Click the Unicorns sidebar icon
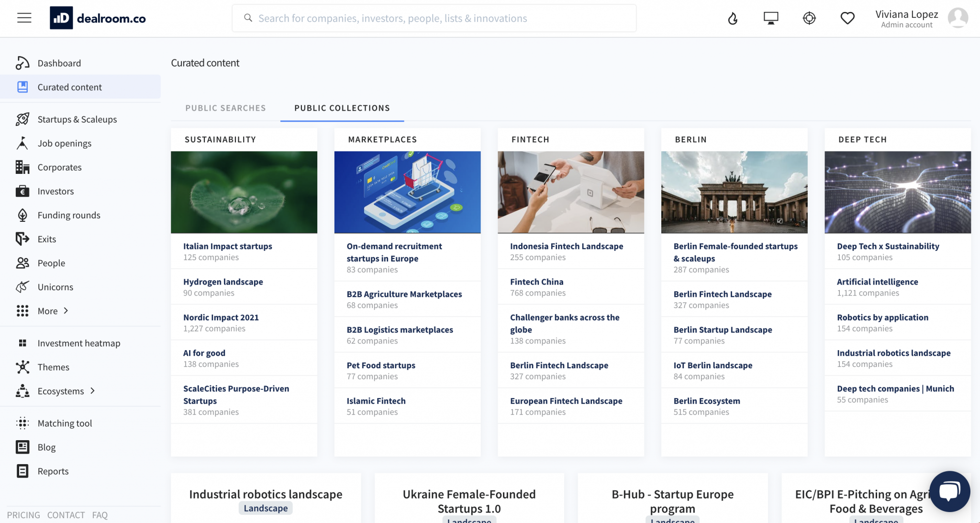The height and width of the screenshot is (523, 980). point(22,287)
